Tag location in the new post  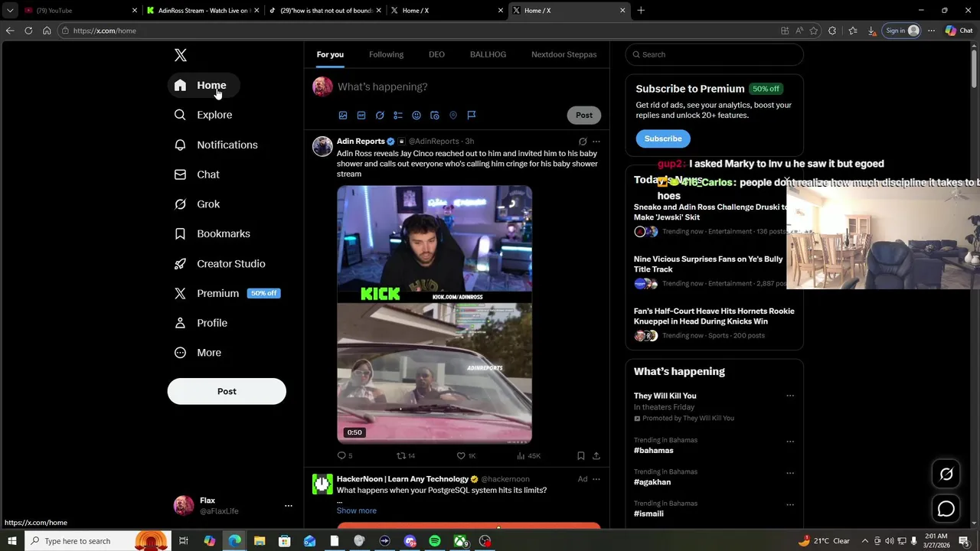click(x=453, y=115)
